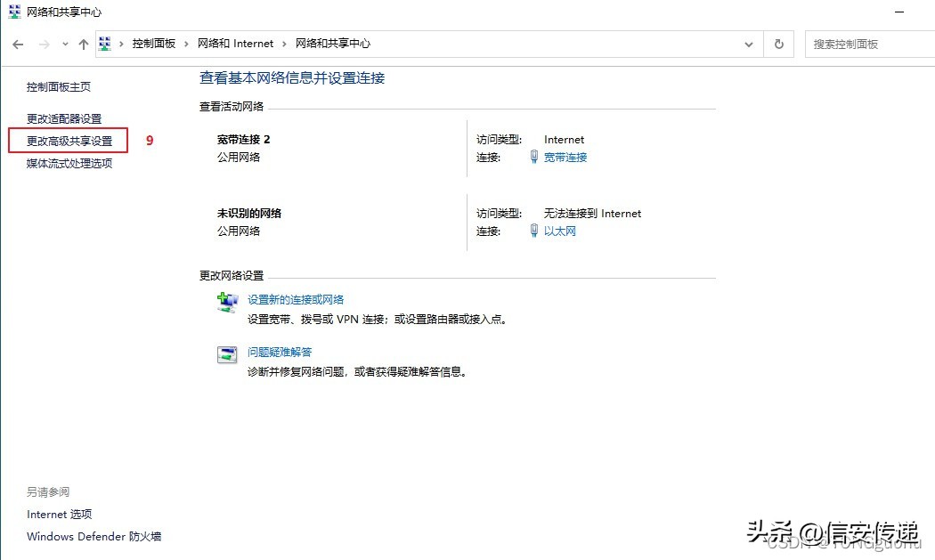Viewport: 935px width, 560px height.
Task: Click the refresh icon in the address bar
Action: 778,43
